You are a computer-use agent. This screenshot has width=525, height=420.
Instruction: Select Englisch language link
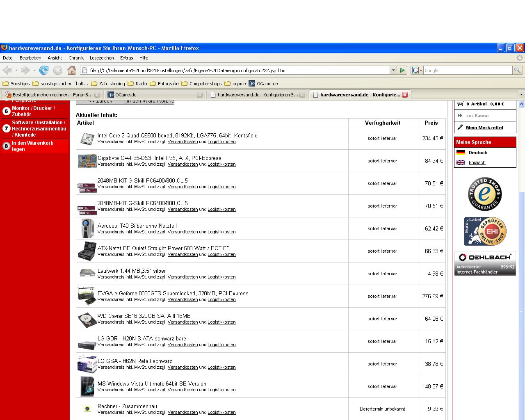tap(477, 162)
